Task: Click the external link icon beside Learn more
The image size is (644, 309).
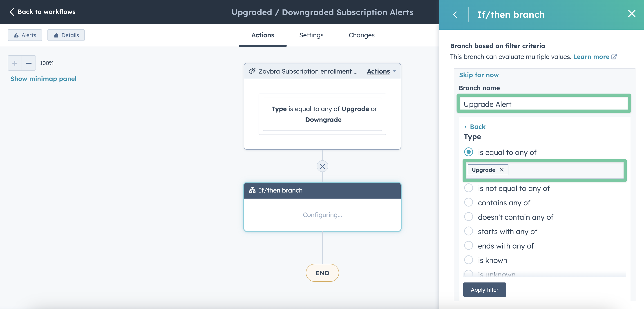Action: point(614,56)
